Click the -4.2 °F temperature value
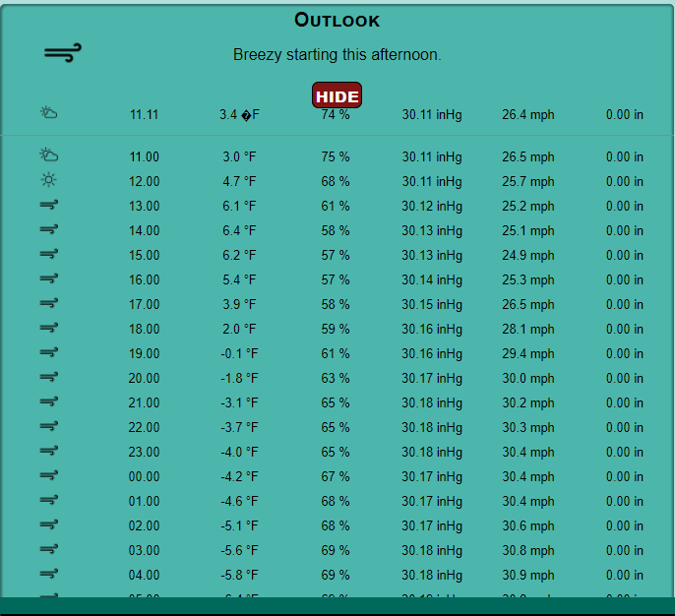Viewport: 675px width, 616px height. pos(239,476)
